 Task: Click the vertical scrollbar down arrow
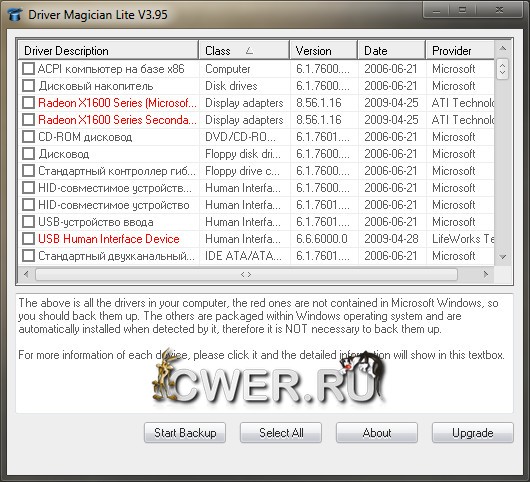[x=503, y=257]
